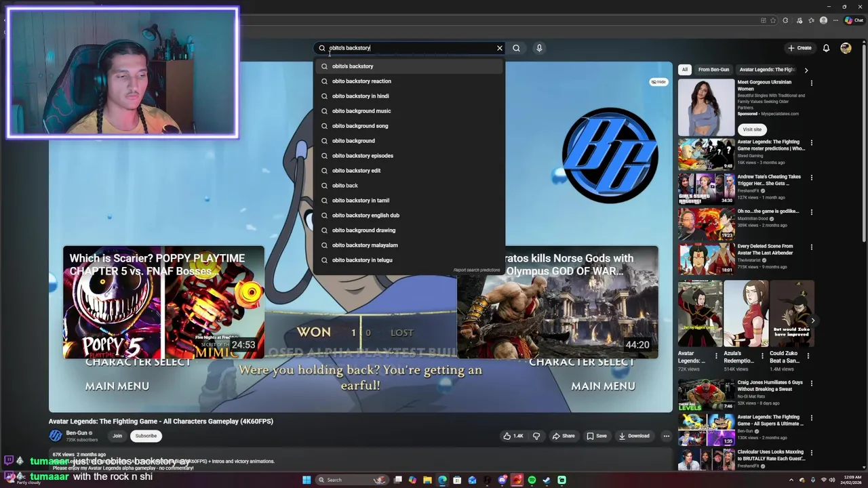
Task: Select suggestion 'obito backstory reaction'
Action: tap(409, 81)
